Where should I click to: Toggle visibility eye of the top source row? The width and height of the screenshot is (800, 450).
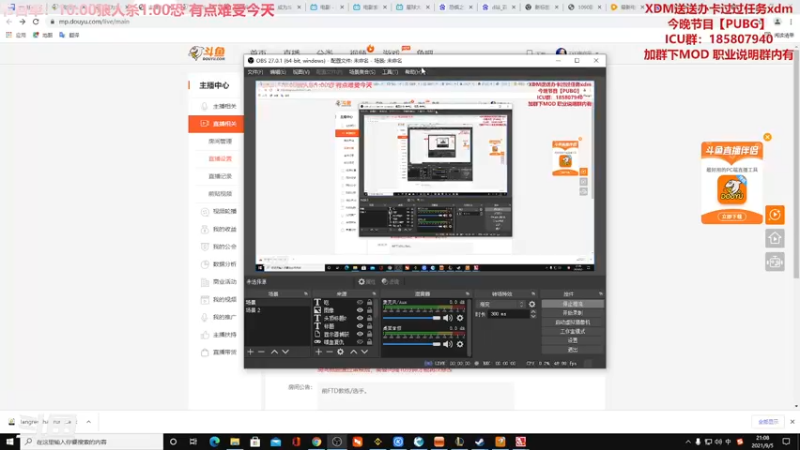coord(360,302)
